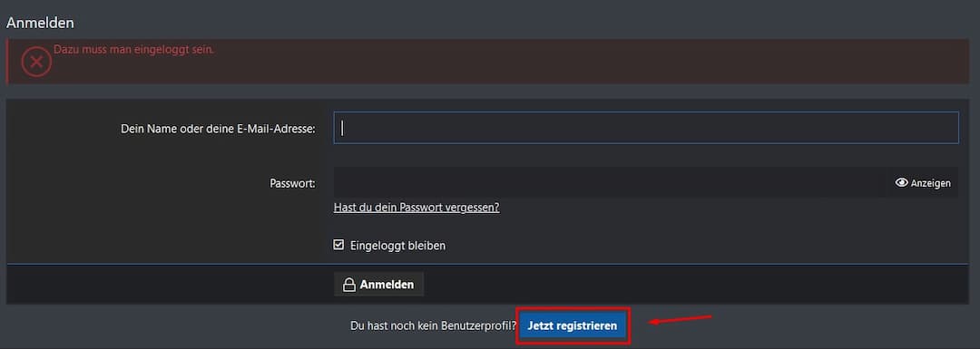
Task: Click the Anmelden button
Action: 378,285
